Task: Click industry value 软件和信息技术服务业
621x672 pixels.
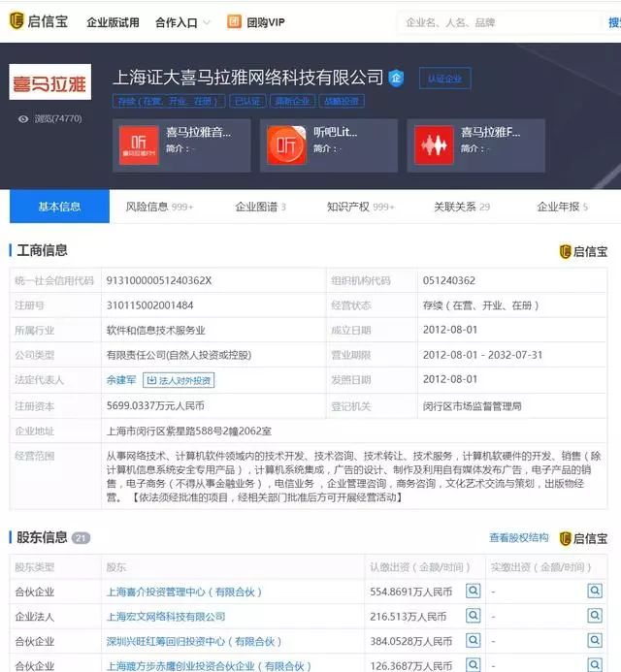Action: [x=155, y=331]
